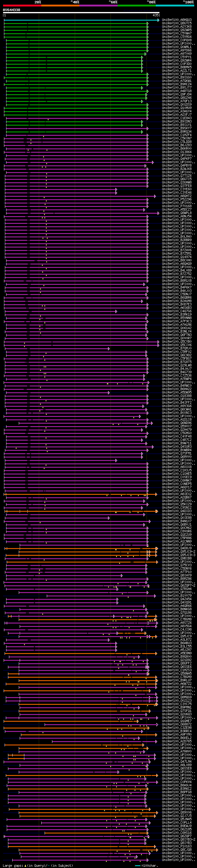The height and width of the screenshot is (868, 197).
Task: Click the white query sequence bar
Action: coord(81,13)
